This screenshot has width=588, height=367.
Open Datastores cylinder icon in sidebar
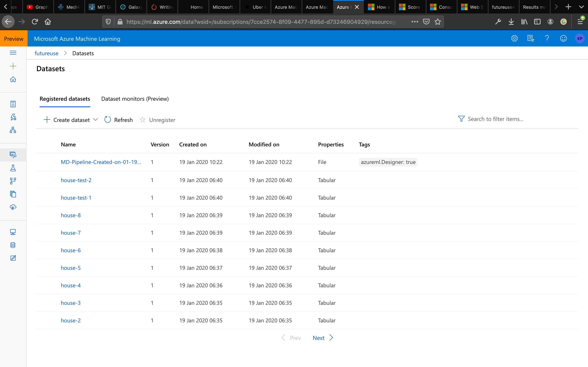click(13, 245)
